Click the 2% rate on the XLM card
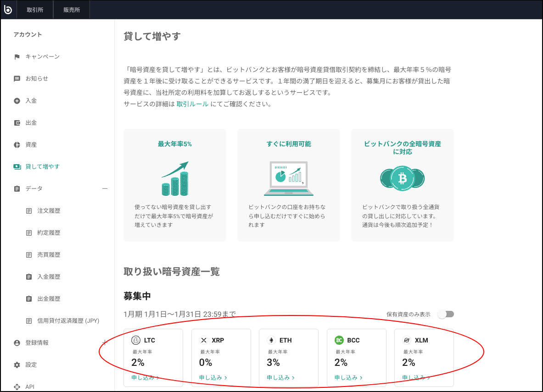 tap(409, 363)
